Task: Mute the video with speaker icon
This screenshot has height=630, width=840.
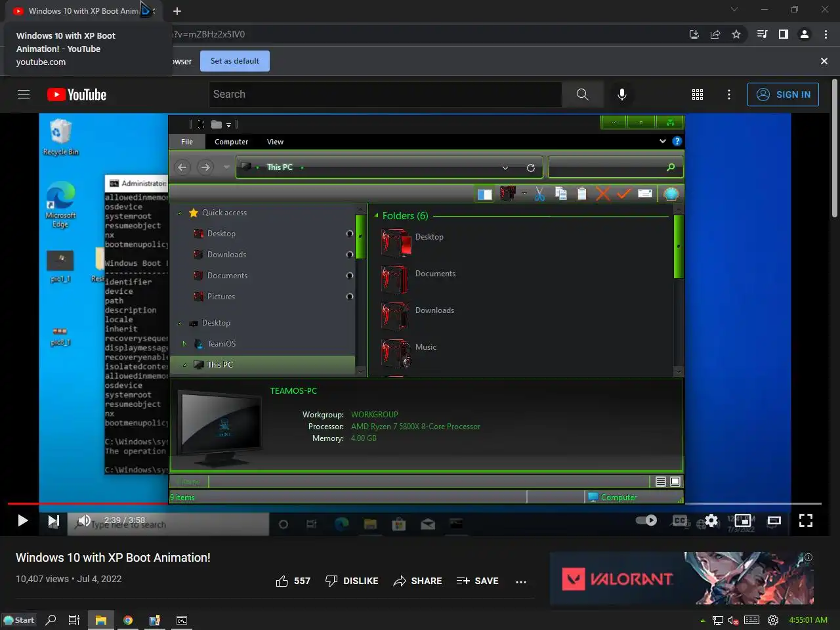Action: [x=84, y=521]
